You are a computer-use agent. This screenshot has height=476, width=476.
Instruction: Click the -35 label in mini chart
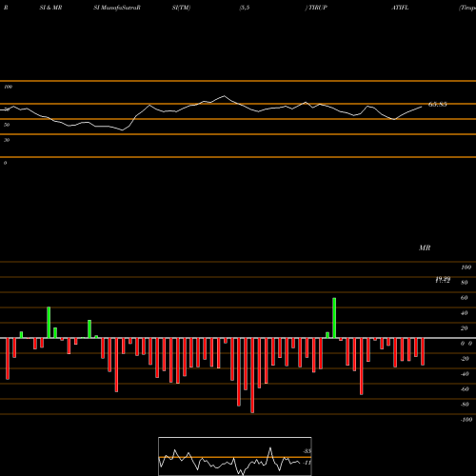(307, 451)
